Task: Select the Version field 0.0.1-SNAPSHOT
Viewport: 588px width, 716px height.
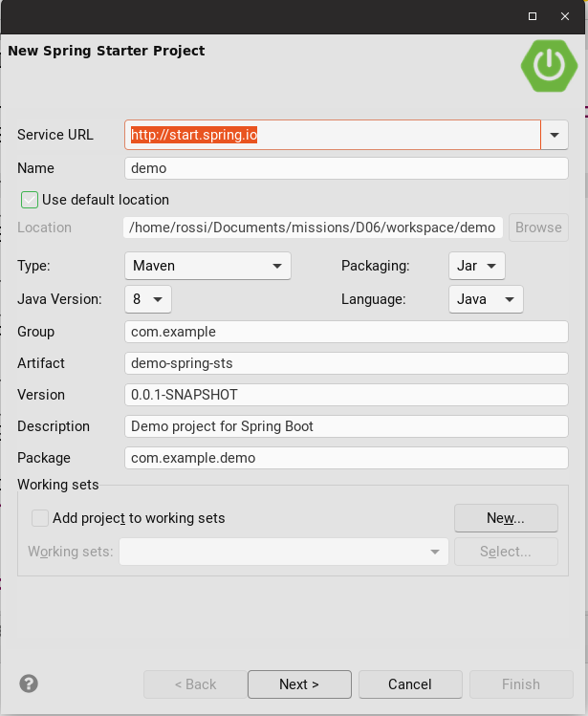Action: [346, 395]
